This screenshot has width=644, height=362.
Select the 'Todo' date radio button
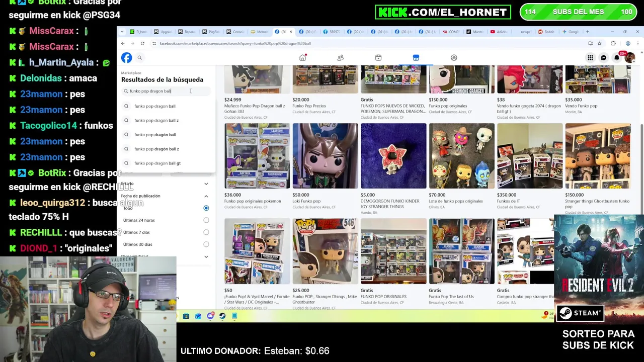click(x=206, y=208)
